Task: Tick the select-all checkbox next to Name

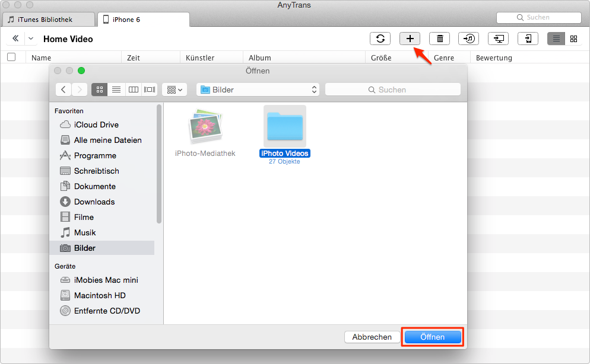Action: point(11,57)
